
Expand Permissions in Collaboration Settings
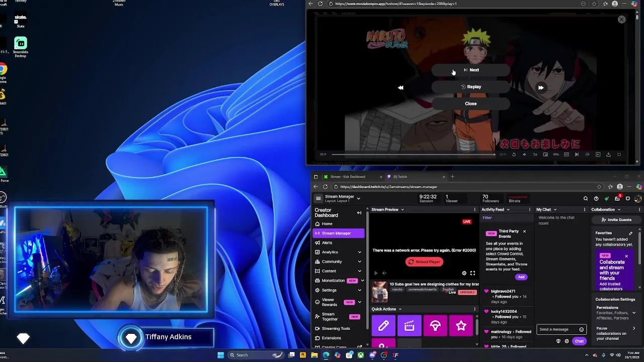(633, 313)
